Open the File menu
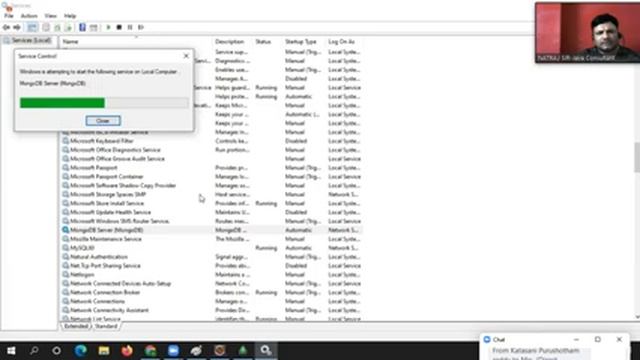This screenshot has height=360, width=640. pos(9,16)
